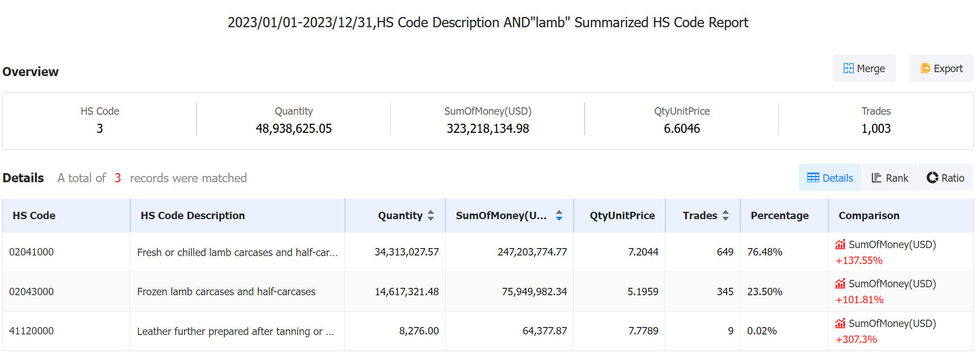Screen dimensions: 980x352
Task: Click unit price 7.7789
Action: (643, 331)
